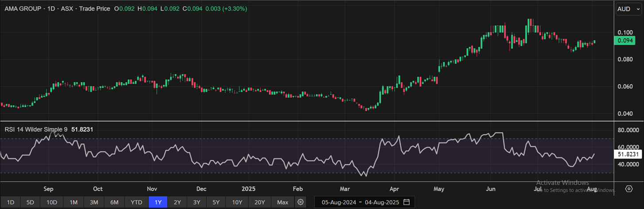Screen dimensions: 644x209
Task: Change the range to 2Y
Action: [177, 202]
